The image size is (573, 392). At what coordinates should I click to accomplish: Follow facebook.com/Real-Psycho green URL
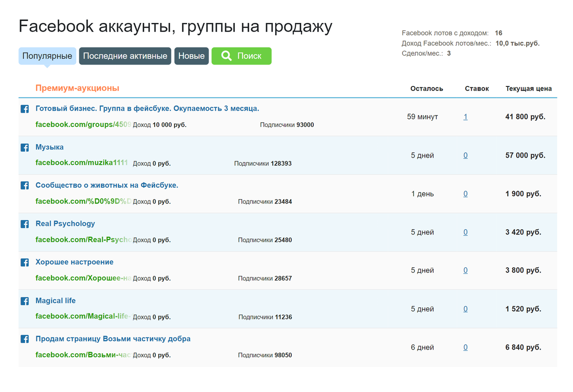[83, 240]
